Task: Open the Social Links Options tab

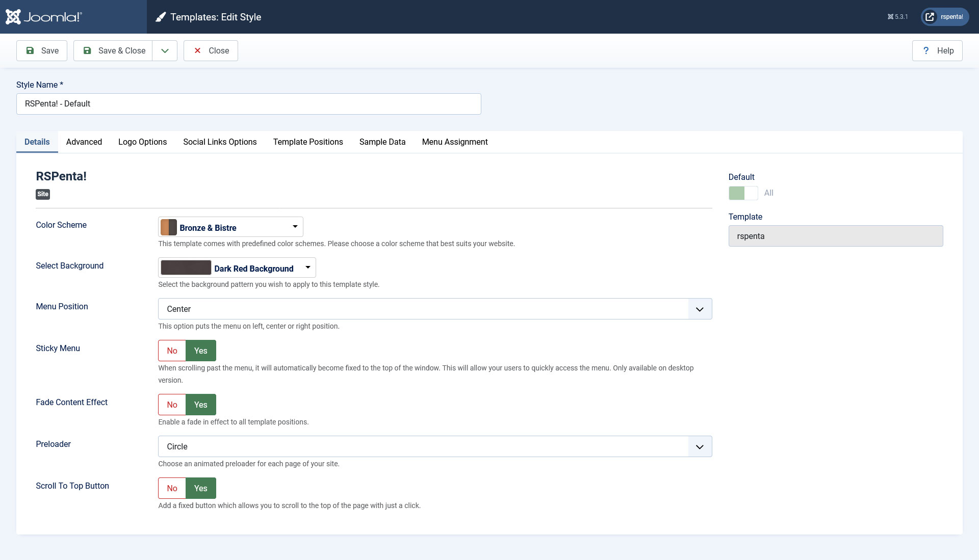Action: tap(220, 142)
